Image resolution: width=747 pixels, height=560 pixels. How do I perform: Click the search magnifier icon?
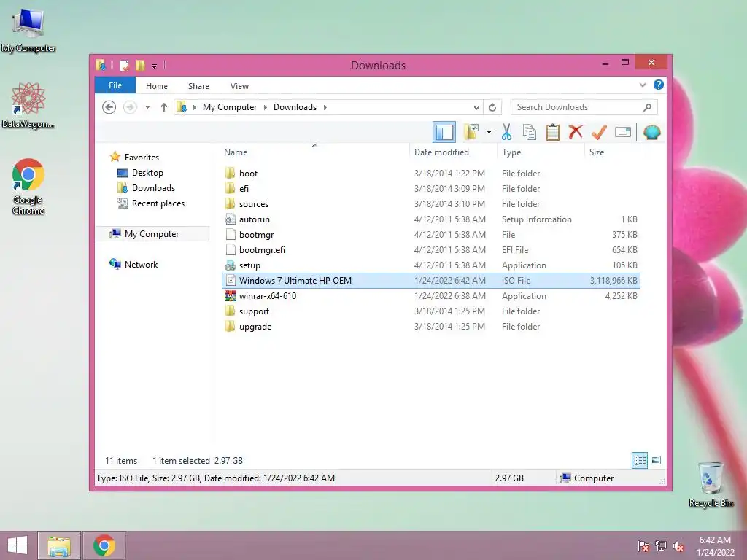pyautogui.click(x=647, y=107)
